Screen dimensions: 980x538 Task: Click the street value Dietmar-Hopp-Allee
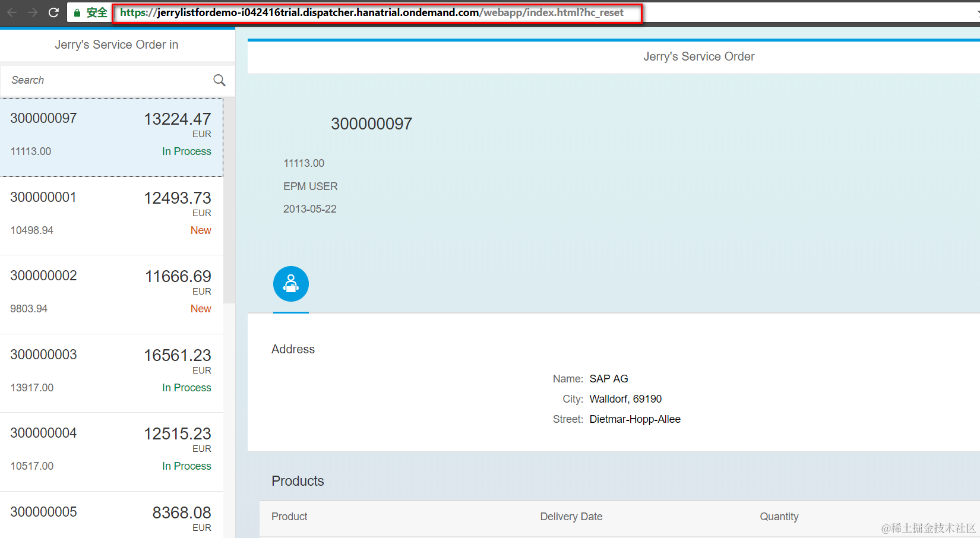635,419
